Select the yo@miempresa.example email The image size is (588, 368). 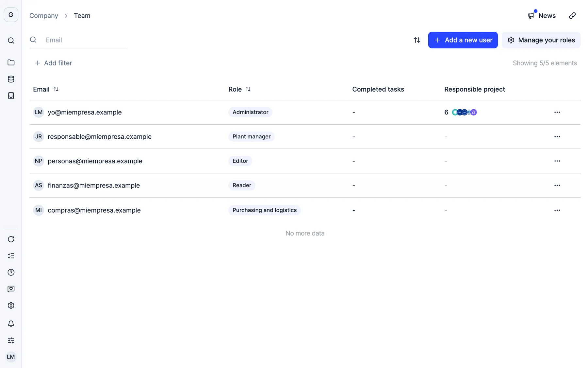85,112
